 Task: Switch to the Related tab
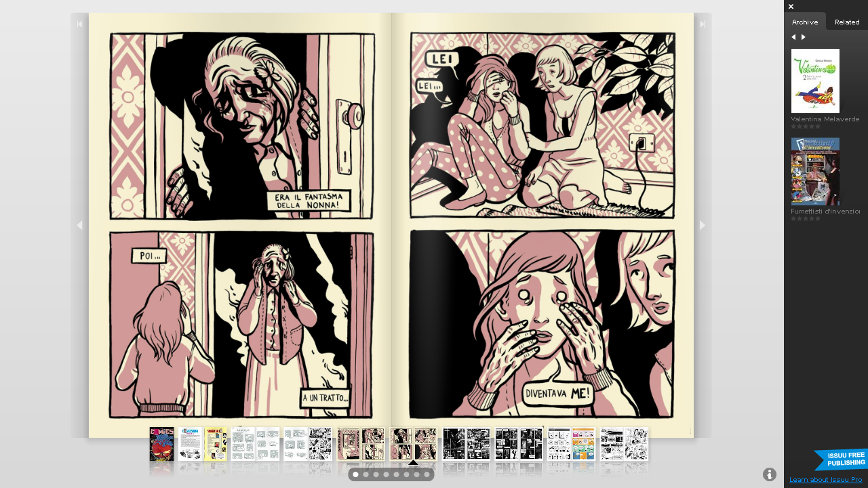[x=847, y=22]
